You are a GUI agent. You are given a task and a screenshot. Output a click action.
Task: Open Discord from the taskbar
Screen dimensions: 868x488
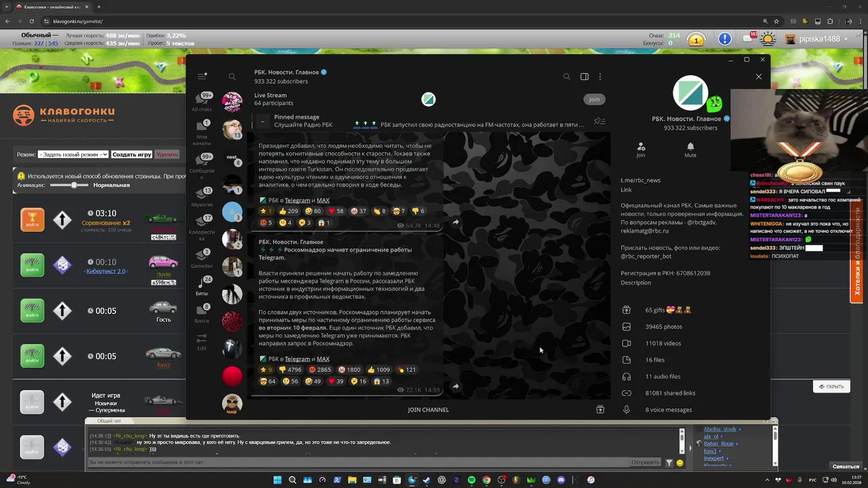561,480
